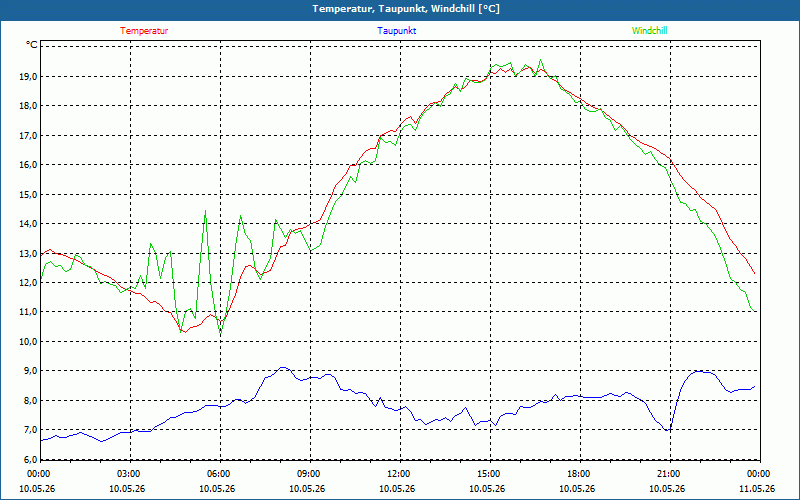Click the 18,0 y-axis value
This screenshot has height=500, width=800.
click(29, 106)
